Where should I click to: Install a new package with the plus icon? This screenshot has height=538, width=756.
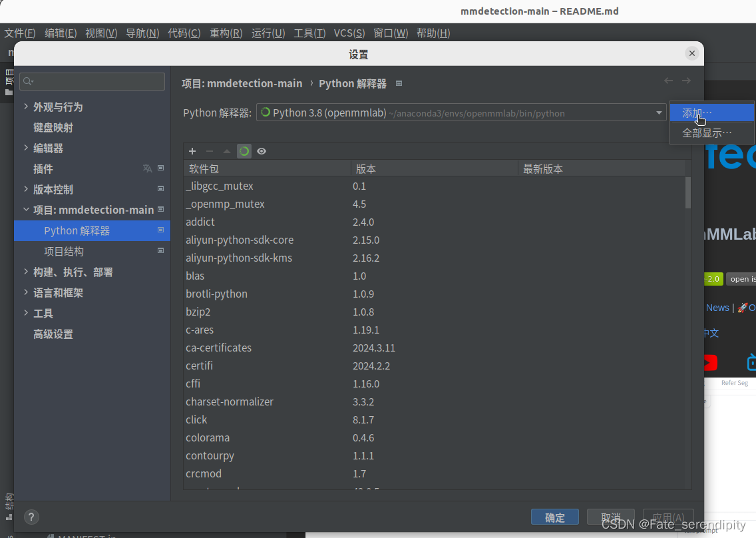tap(192, 151)
